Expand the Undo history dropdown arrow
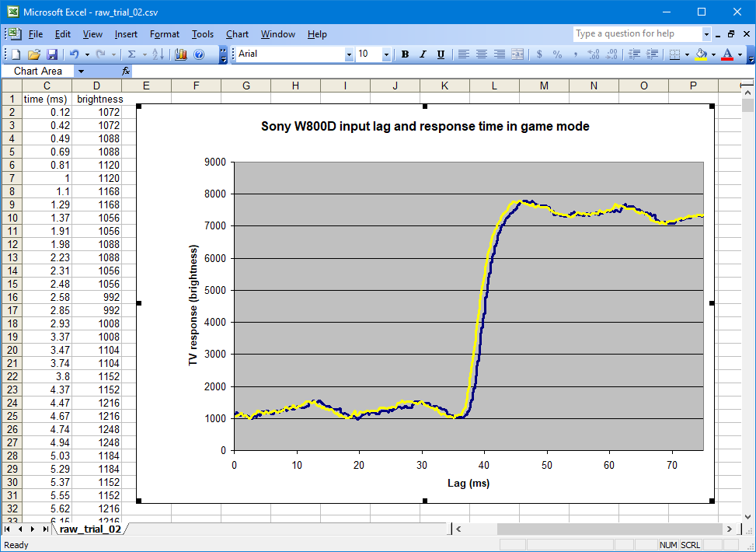The width and height of the screenshot is (756, 552). click(x=87, y=54)
